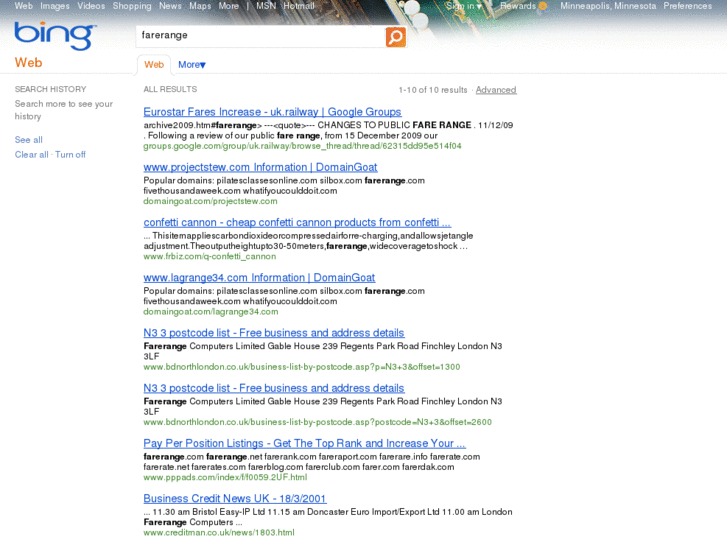Image resolution: width=727 pixels, height=545 pixels.
Task: Click the orange search magnifier button
Action: (395, 37)
